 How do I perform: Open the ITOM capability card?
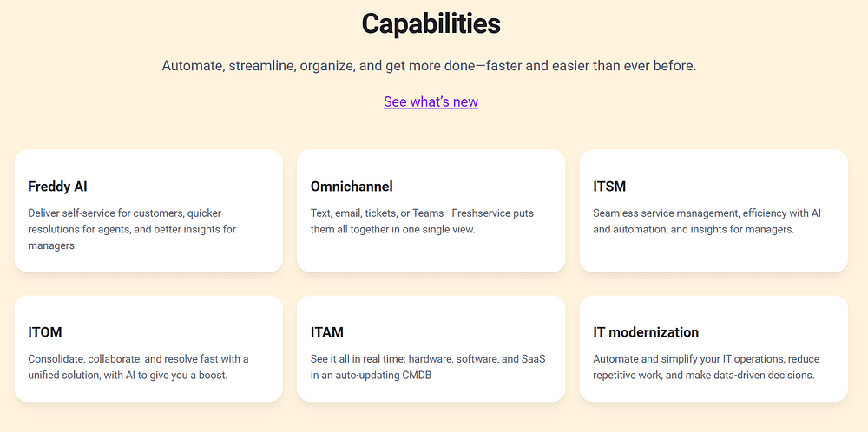pos(148,349)
